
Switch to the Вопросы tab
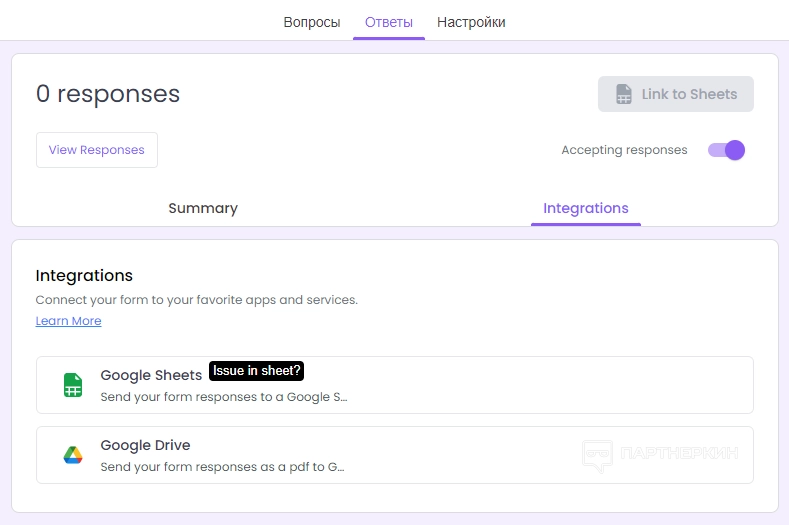pyautogui.click(x=312, y=22)
